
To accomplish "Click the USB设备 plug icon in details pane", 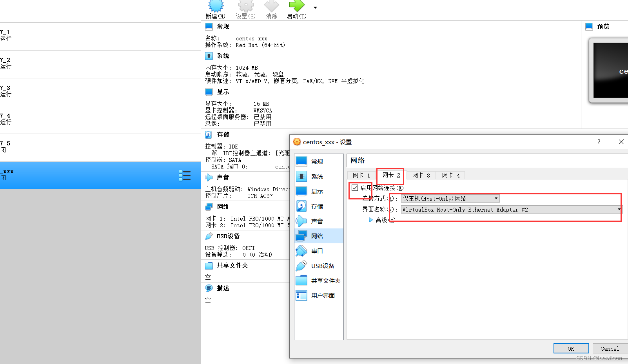I will tap(209, 236).
